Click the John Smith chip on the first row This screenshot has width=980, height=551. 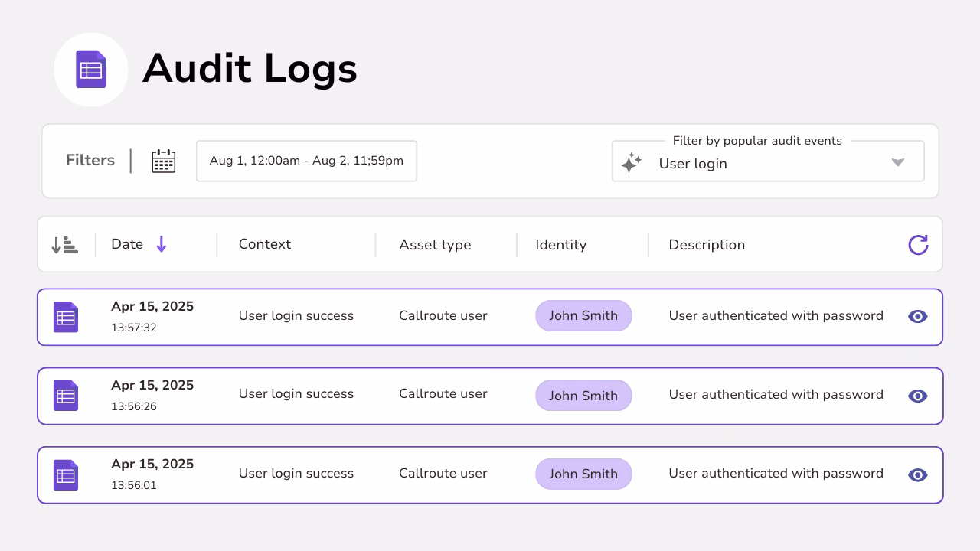tap(583, 315)
